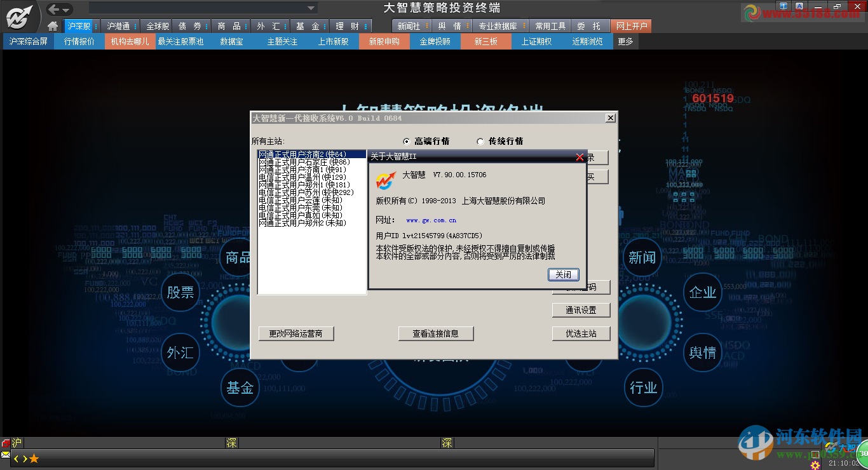The width and height of the screenshot is (868, 470).
Task: Switch to the 新股申购 tab
Action: [384, 41]
